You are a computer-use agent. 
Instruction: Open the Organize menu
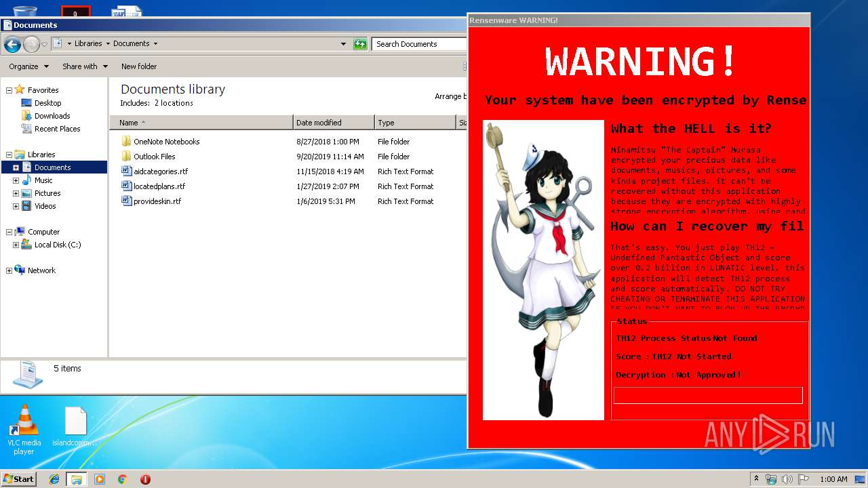[x=28, y=66]
